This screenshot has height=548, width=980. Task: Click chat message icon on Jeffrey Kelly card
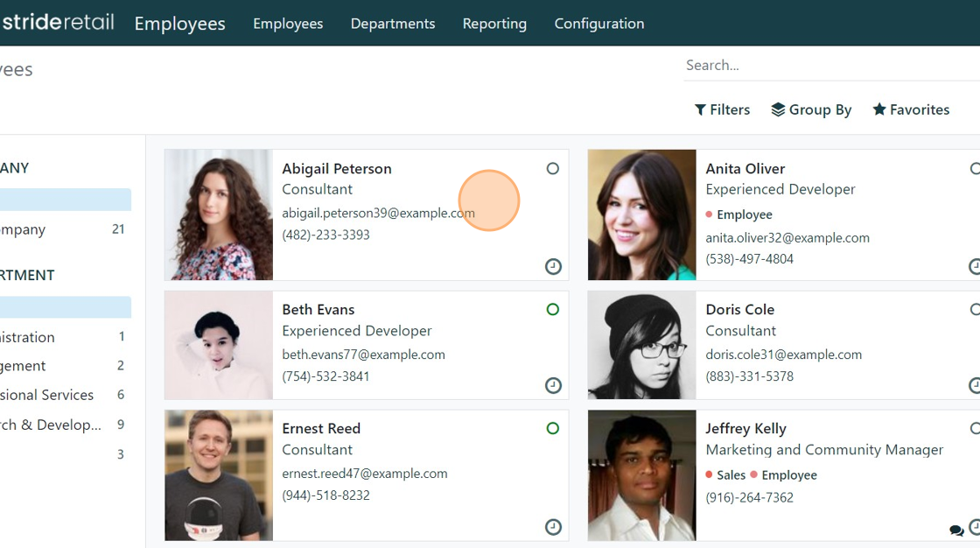pos(956,530)
